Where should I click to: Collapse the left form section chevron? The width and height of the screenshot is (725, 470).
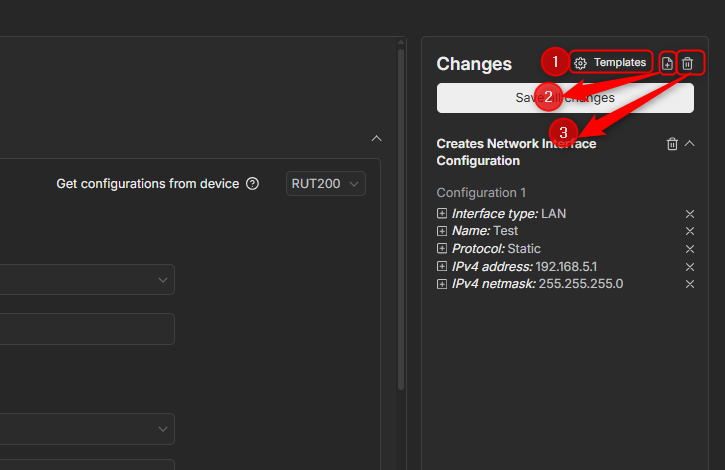click(x=376, y=138)
